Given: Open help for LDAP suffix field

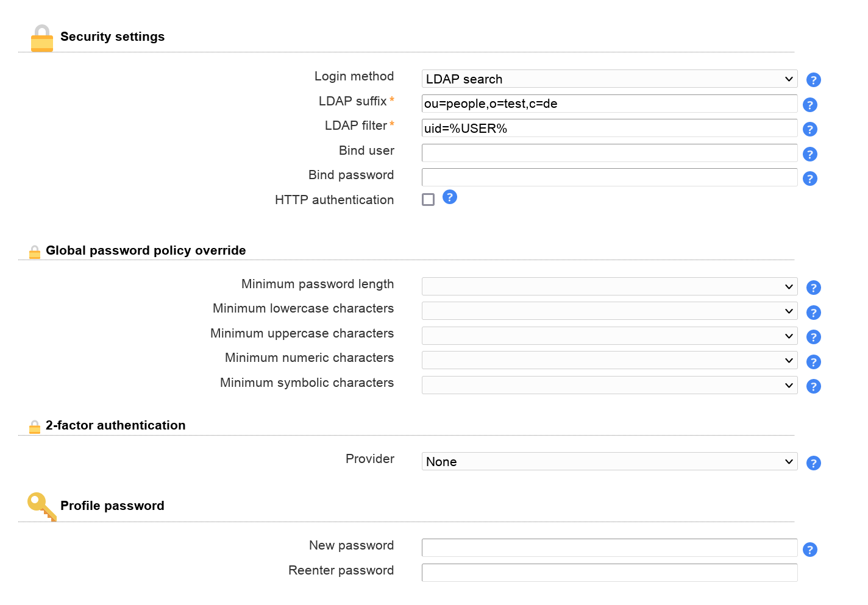Looking at the screenshot, I should click(809, 105).
